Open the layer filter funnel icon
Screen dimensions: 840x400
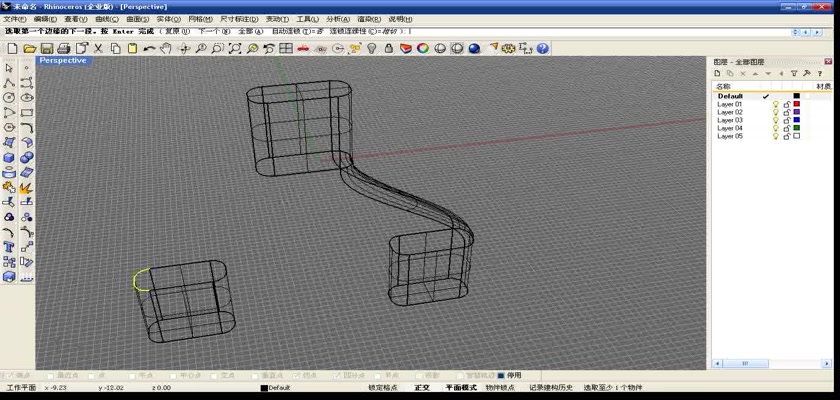click(x=794, y=73)
